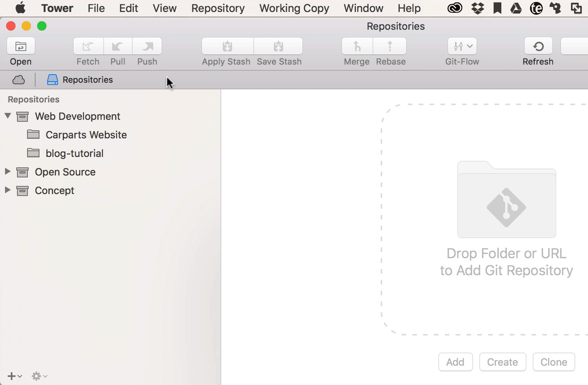Open the Repository menu
Image resolution: width=588 pixels, height=385 pixels.
[x=218, y=8]
